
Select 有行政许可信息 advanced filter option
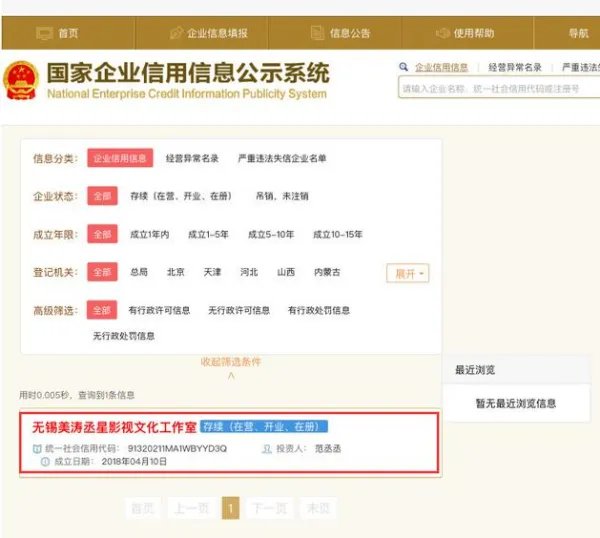pos(158,310)
